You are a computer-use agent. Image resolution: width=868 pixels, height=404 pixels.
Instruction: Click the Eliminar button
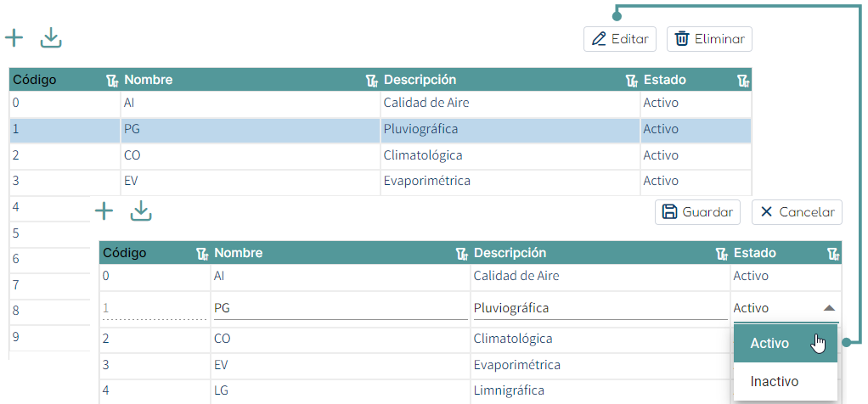(709, 39)
